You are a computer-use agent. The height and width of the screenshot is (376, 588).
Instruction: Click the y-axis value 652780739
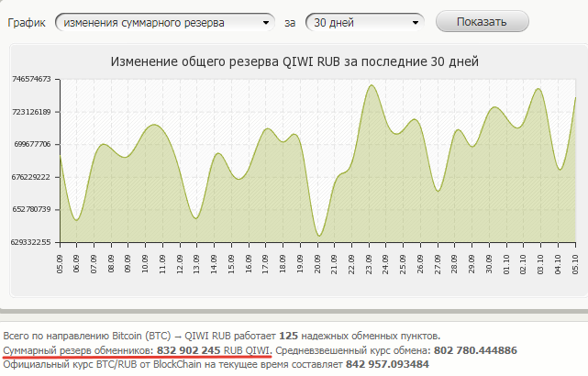coord(31,209)
